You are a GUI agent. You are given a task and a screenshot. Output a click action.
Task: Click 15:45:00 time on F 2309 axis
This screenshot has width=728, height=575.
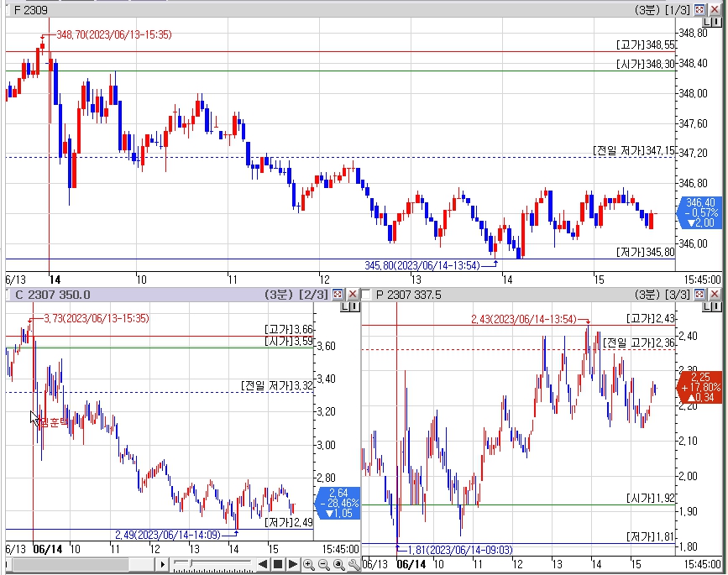[x=702, y=280]
